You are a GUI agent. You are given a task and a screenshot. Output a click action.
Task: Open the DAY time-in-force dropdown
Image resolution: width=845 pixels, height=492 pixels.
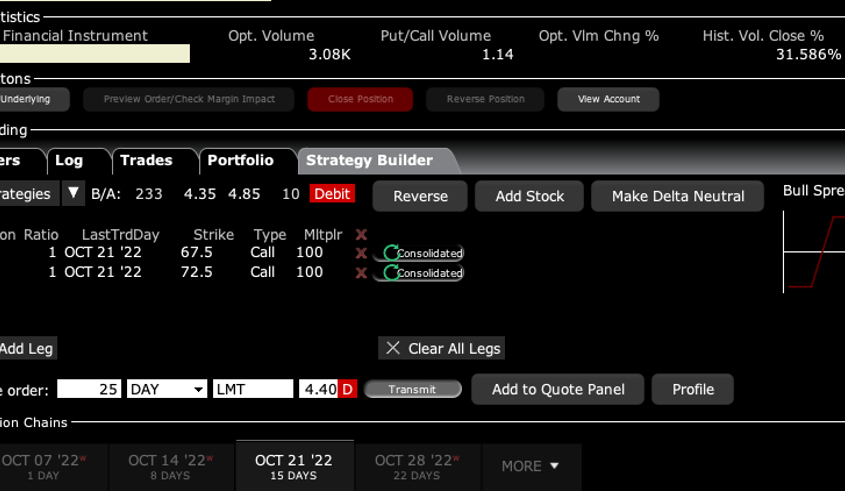tap(167, 389)
